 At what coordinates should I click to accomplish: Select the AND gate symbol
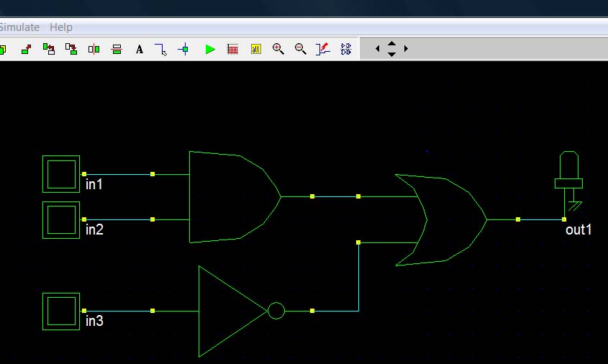coord(235,197)
